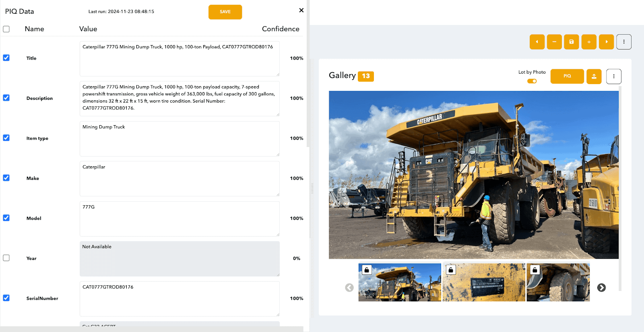
Task: Edit the Title value field
Action: point(180,59)
